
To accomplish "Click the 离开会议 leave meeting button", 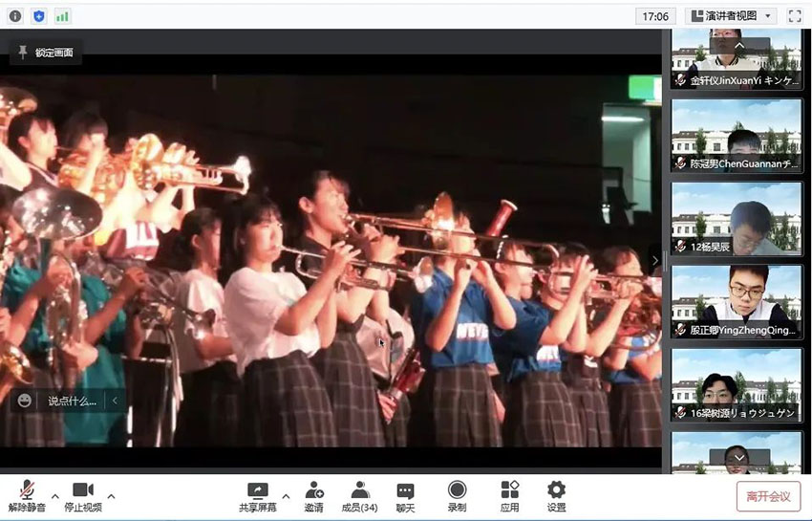I will coord(768,496).
